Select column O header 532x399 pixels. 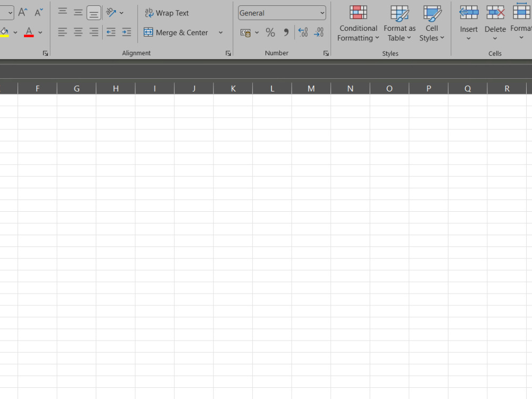(389, 88)
